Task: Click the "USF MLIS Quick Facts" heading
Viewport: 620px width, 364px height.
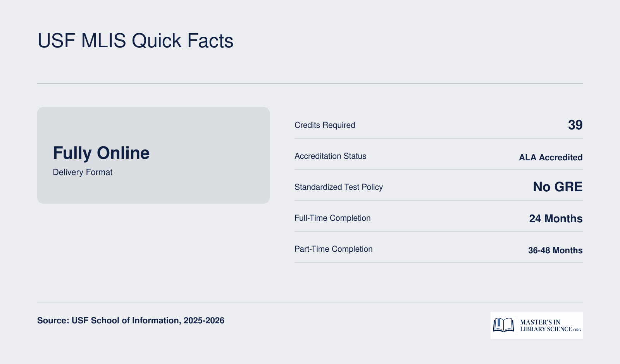Action: (x=135, y=41)
